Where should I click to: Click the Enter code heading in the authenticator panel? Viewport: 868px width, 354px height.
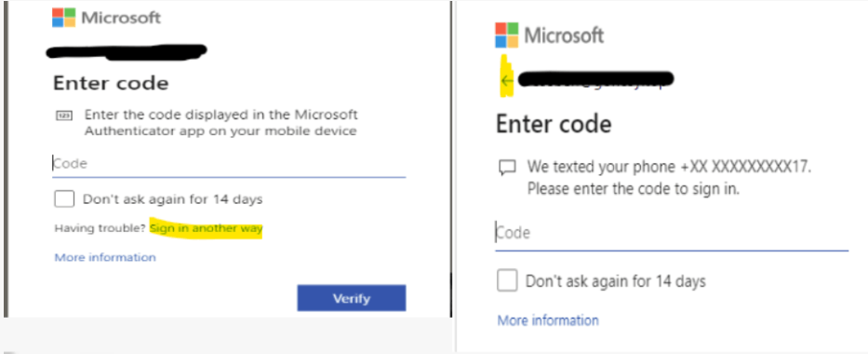(x=111, y=84)
